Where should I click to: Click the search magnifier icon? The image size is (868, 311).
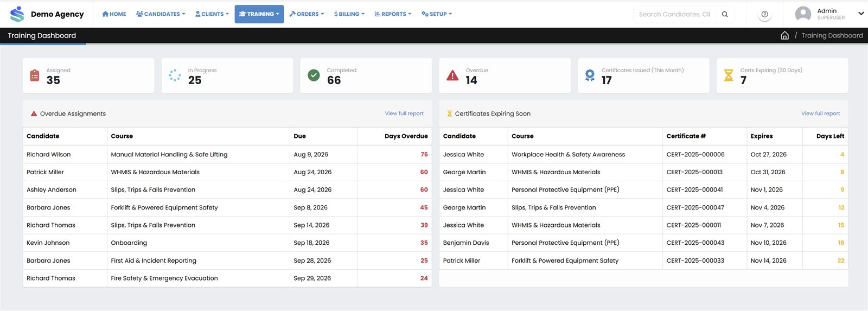click(725, 14)
